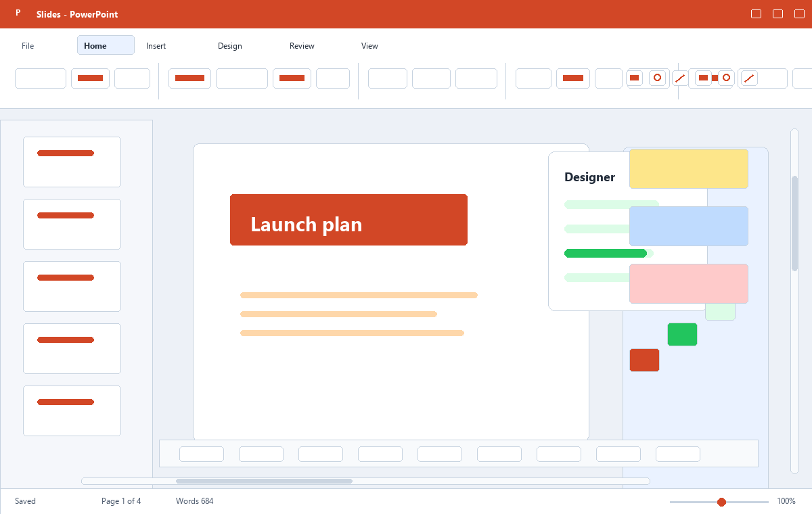Pick the first diagonal line shape icon
Image resolution: width=812 pixels, height=514 pixels.
click(680, 78)
